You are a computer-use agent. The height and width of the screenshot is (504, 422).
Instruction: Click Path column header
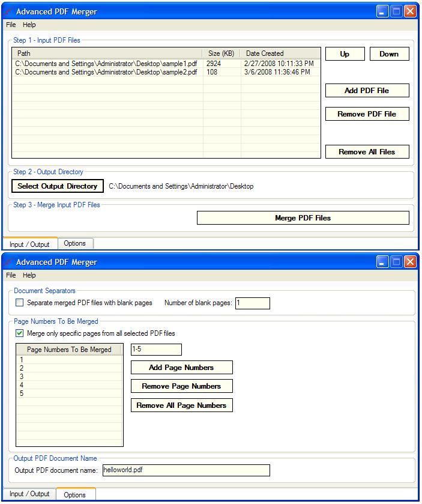[107, 53]
